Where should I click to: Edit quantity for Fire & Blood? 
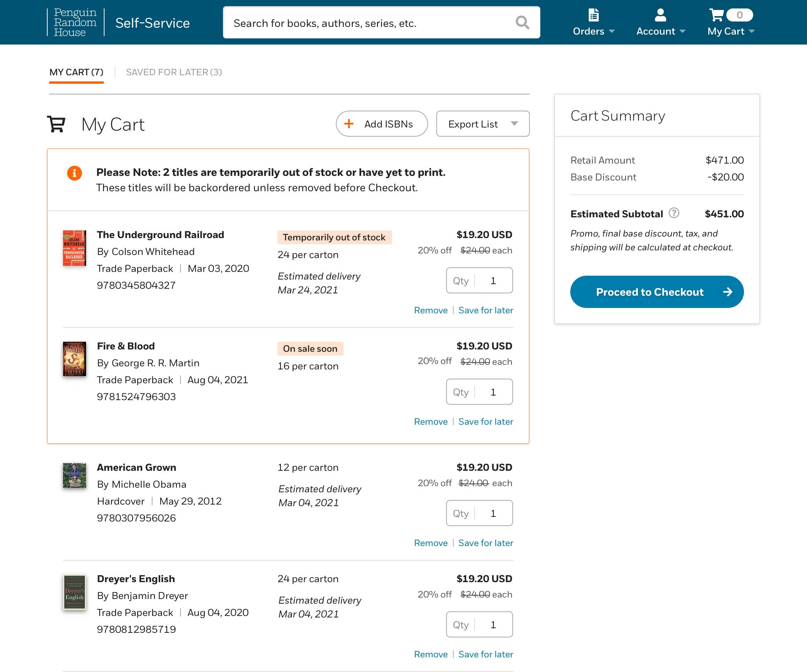pos(479,392)
